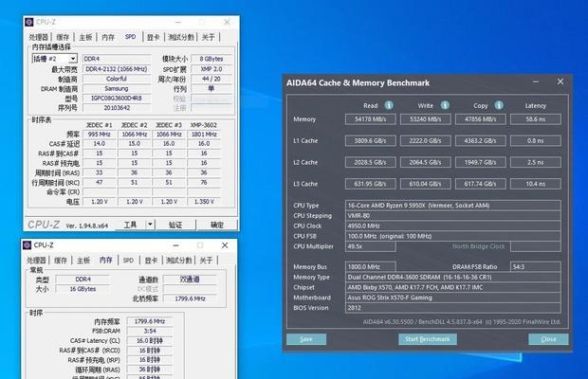Click 内存频率 value 1799.6 MHz in timings
The image size is (588, 379).
[x=150, y=321]
